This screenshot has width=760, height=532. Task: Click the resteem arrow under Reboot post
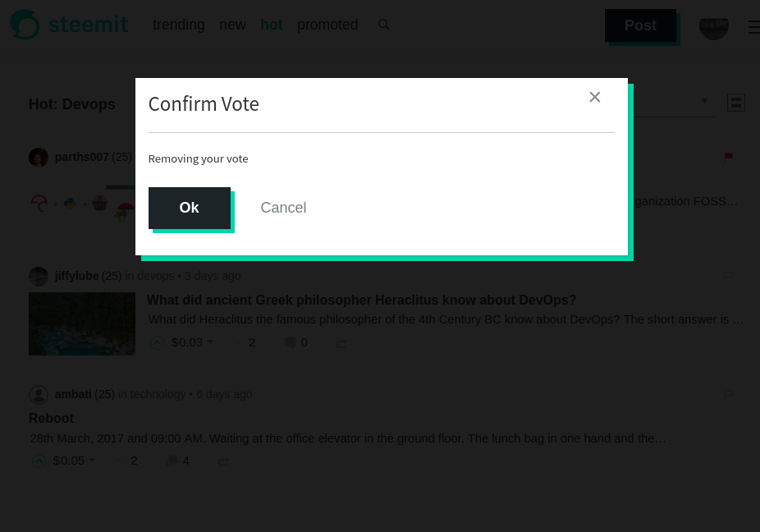click(223, 461)
